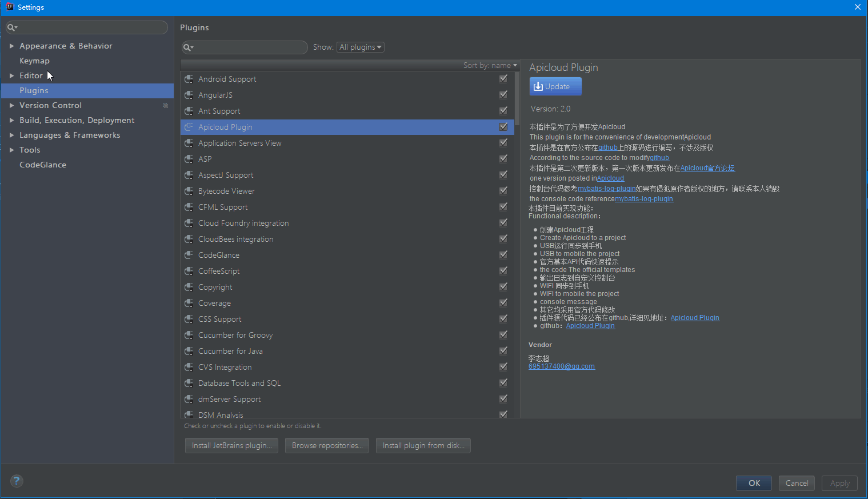Toggle the CoffeeScript plugin checkbox
The height and width of the screenshot is (499, 868).
503,271
